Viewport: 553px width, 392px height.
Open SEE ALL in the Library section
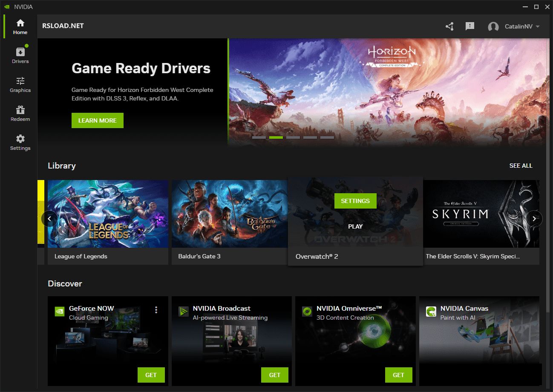[x=521, y=166]
